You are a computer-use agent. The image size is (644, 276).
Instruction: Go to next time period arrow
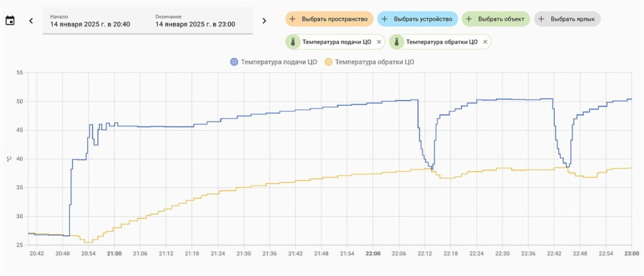(x=264, y=21)
